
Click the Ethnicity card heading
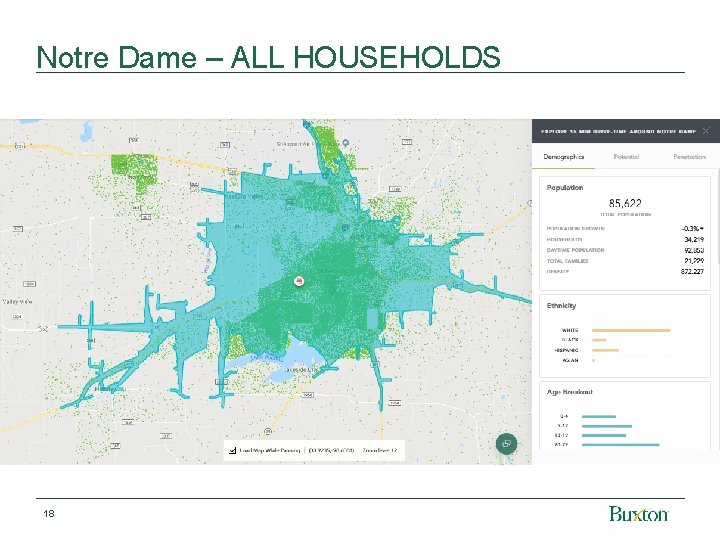(561, 306)
